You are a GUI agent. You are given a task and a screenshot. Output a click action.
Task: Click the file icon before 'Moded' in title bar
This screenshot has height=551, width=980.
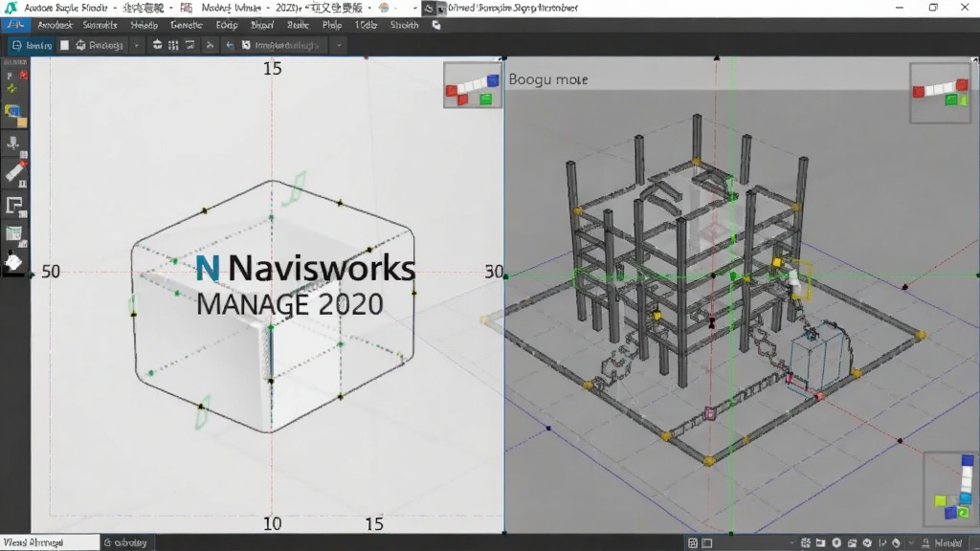187,8
